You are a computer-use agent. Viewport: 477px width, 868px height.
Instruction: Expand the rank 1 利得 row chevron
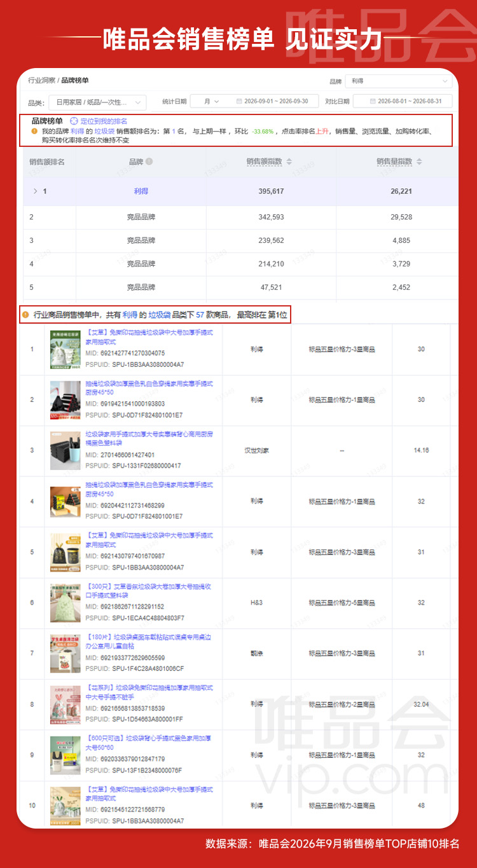36,191
